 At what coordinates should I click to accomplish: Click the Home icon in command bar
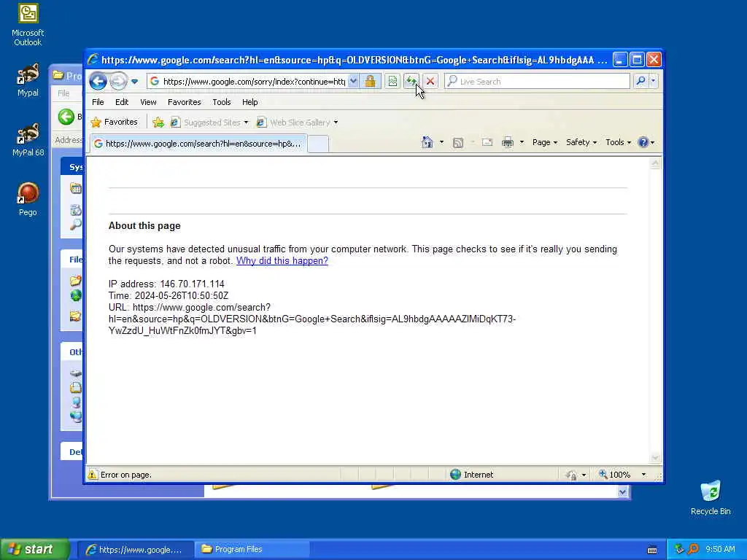click(427, 142)
